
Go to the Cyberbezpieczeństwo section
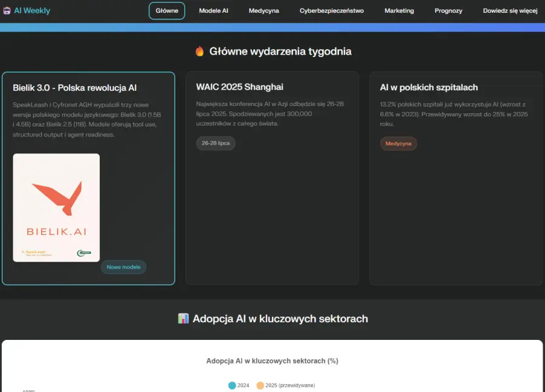(x=332, y=11)
